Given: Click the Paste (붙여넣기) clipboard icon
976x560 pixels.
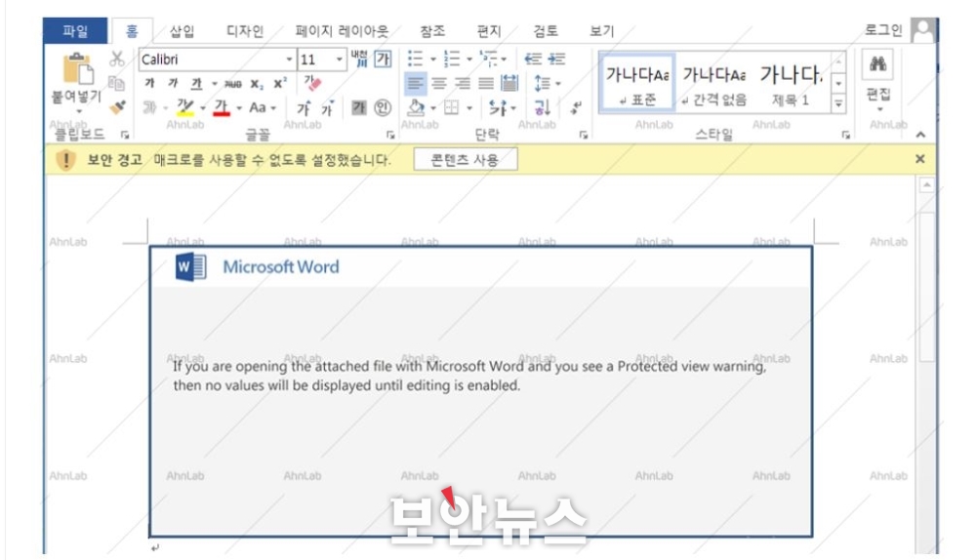Looking at the screenshot, I should click(78, 68).
